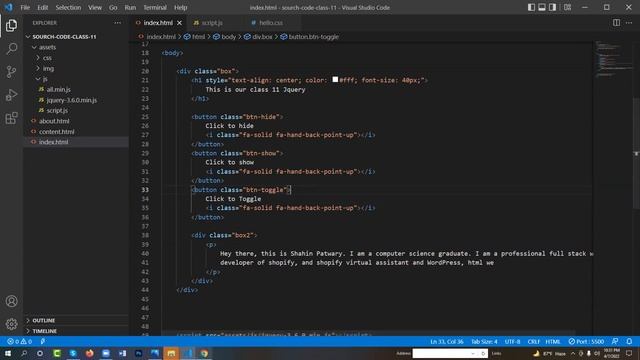Screen dimensions: 640x360
Task: Show hidden system tray icons chevron
Action: (573, 353)
